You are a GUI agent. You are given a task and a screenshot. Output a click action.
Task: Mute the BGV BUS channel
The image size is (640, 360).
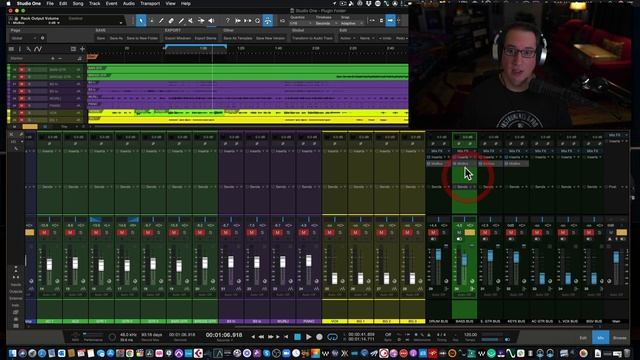tap(589, 233)
